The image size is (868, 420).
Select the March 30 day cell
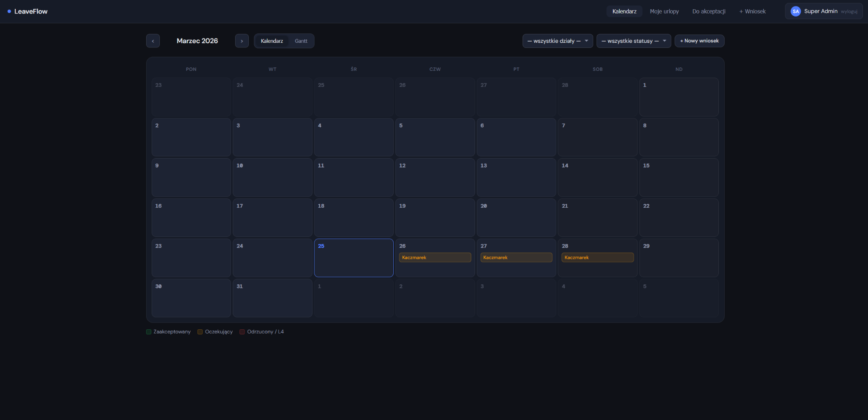191,298
